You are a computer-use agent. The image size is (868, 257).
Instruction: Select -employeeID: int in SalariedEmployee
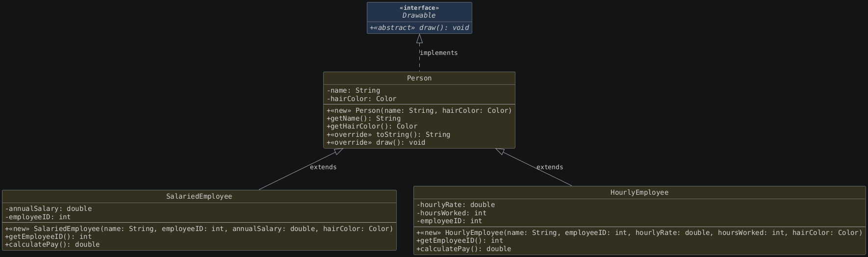[x=38, y=217]
